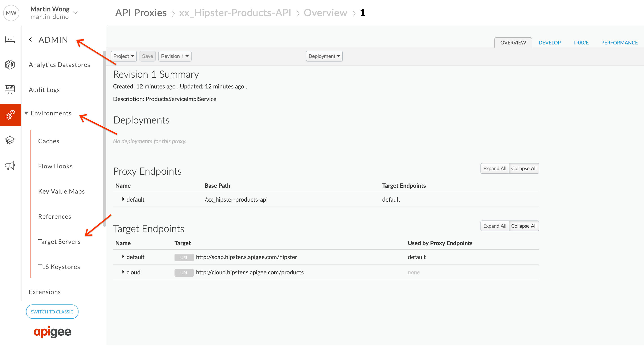This screenshot has width=644, height=346.
Task: Open the megaphone announcements icon
Action: [x=10, y=165]
